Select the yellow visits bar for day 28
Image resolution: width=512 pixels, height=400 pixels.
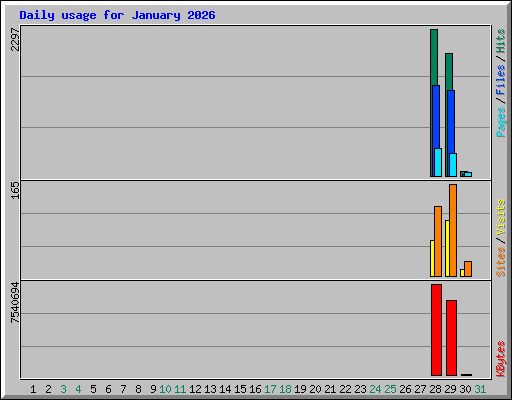tap(432, 258)
